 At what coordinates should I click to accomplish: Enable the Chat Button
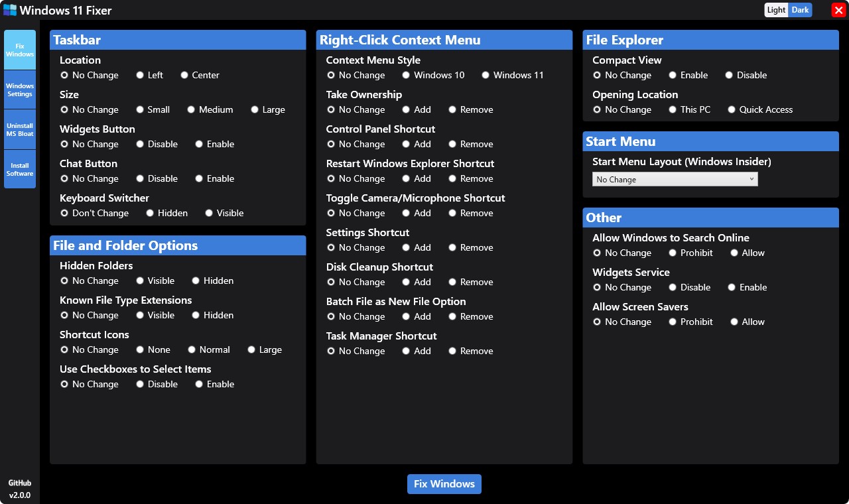pyautogui.click(x=215, y=178)
